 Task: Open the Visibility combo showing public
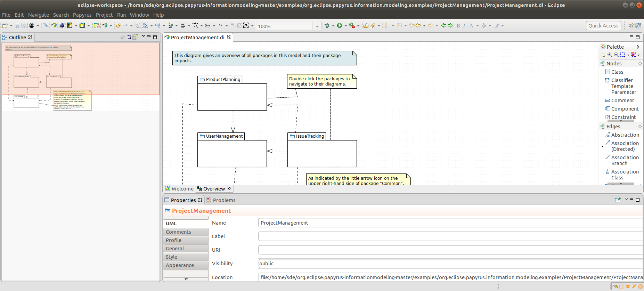coord(450,264)
